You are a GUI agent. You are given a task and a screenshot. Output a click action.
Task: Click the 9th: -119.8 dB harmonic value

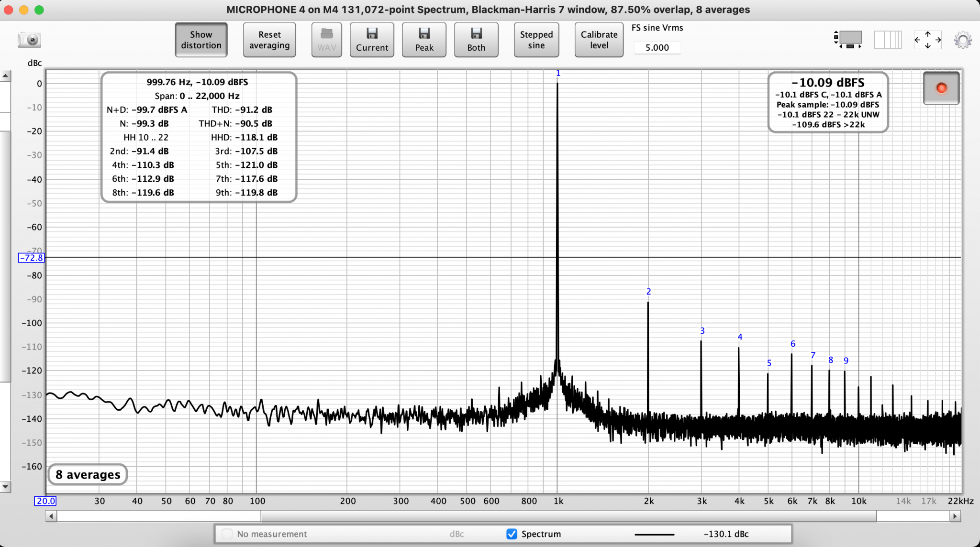[x=246, y=193]
